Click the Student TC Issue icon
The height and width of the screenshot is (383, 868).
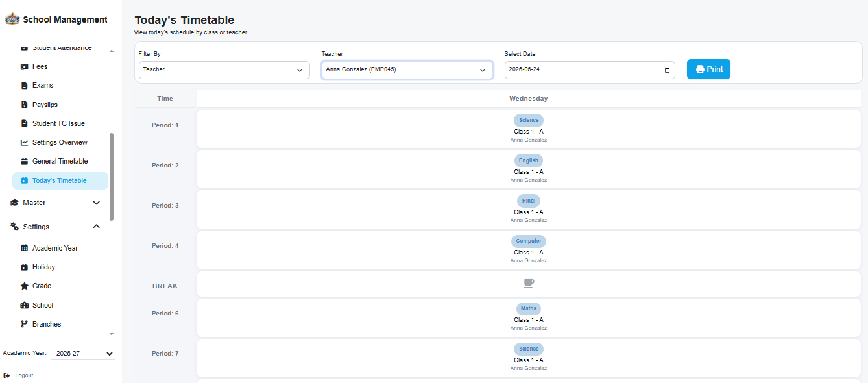point(24,123)
